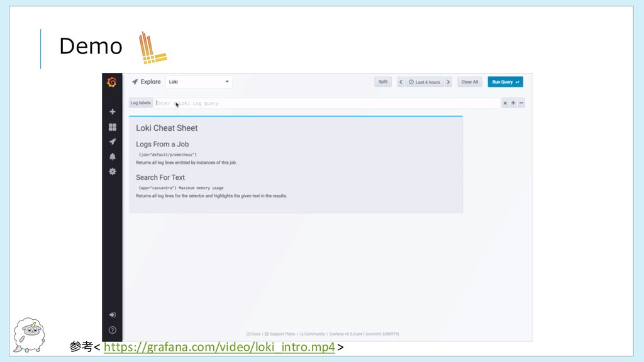Click the Logs From a Job heading
644x362 pixels.
pos(162,144)
